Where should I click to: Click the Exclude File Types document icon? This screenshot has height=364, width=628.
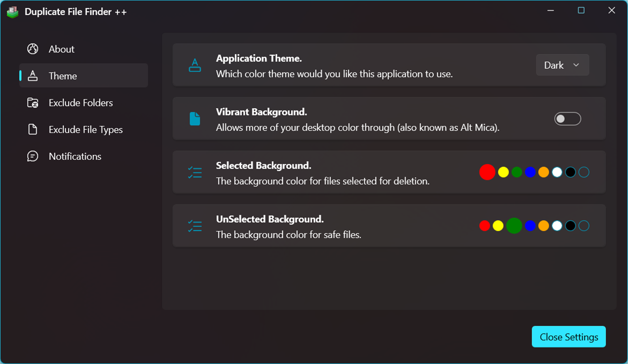tap(33, 129)
